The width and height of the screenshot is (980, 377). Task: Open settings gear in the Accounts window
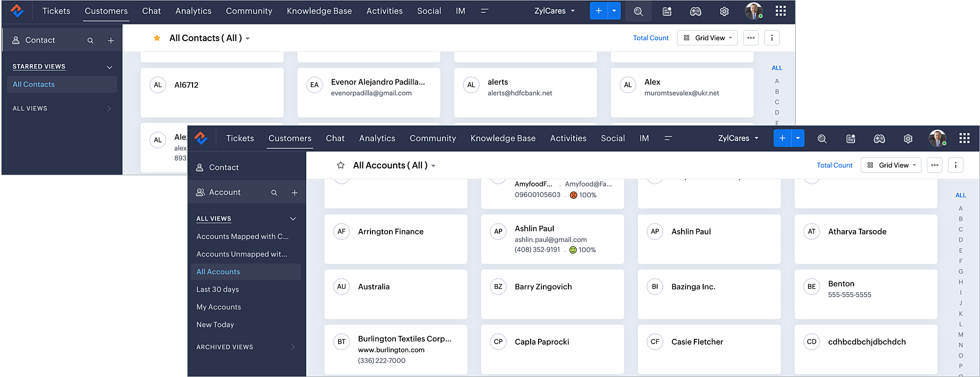tap(908, 139)
